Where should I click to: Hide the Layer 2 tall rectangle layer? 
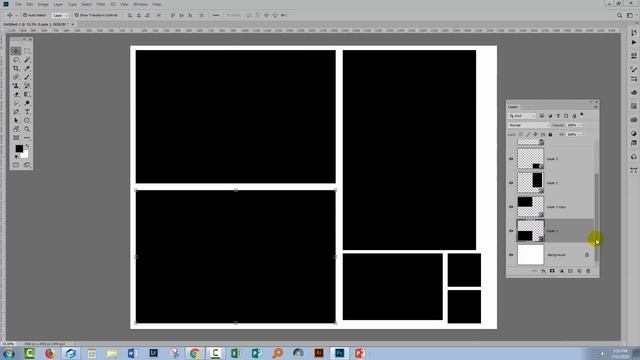(x=511, y=182)
